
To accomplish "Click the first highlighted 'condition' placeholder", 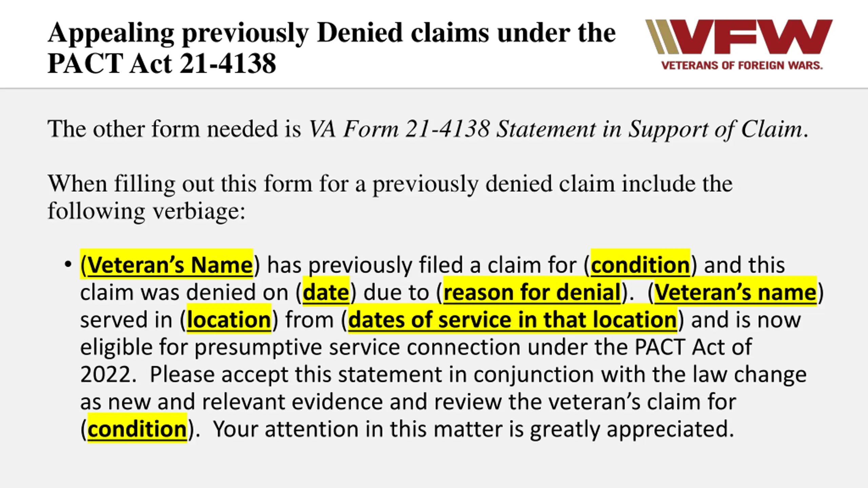I will point(640,265).
